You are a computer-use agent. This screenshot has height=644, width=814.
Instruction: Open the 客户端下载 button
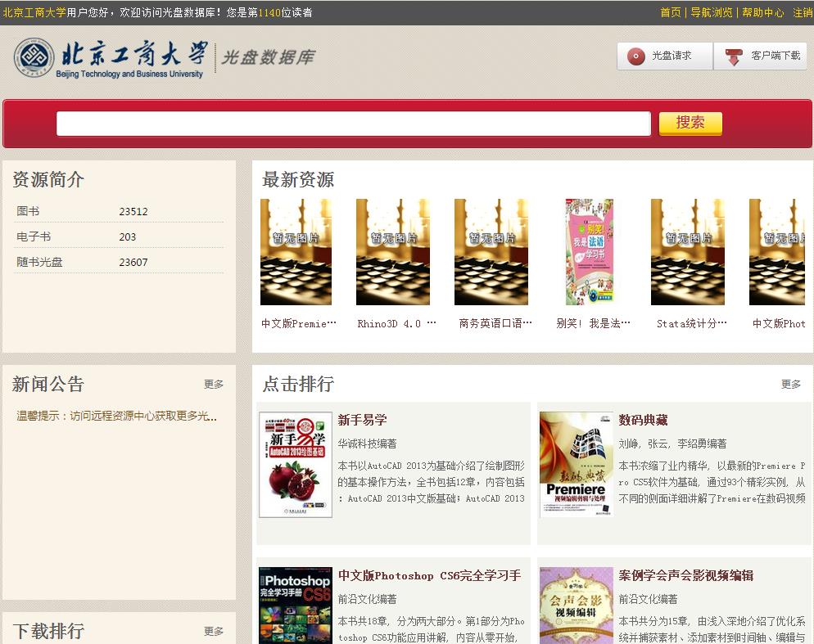click(x=760, y=56)
